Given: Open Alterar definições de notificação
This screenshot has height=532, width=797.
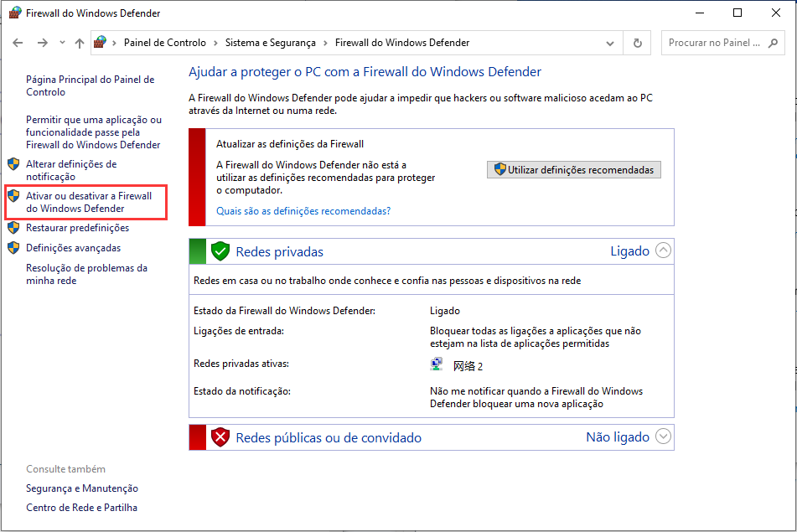Looking at the screenshot, I should click(x=71, y=170).
